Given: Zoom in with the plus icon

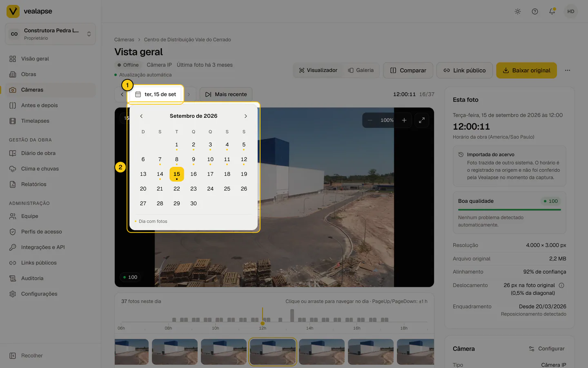Looking at the screenshot, I should tap(404, 120).
